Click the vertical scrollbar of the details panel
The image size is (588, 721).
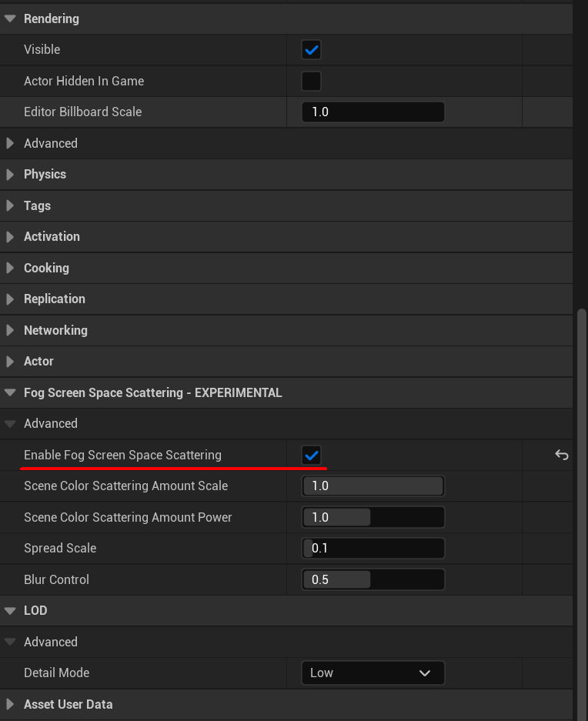pos(582,514)
